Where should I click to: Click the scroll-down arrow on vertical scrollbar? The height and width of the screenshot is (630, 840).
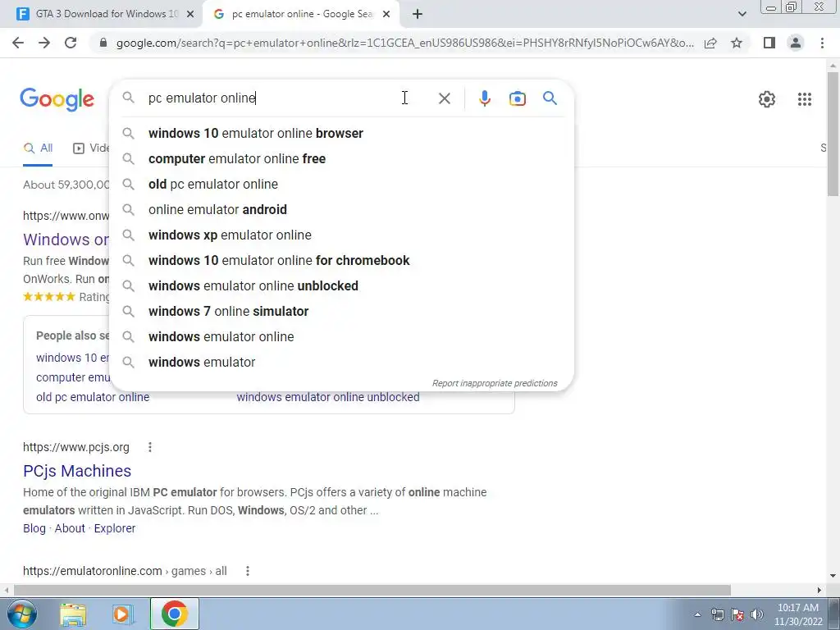(x=833, y=576)
